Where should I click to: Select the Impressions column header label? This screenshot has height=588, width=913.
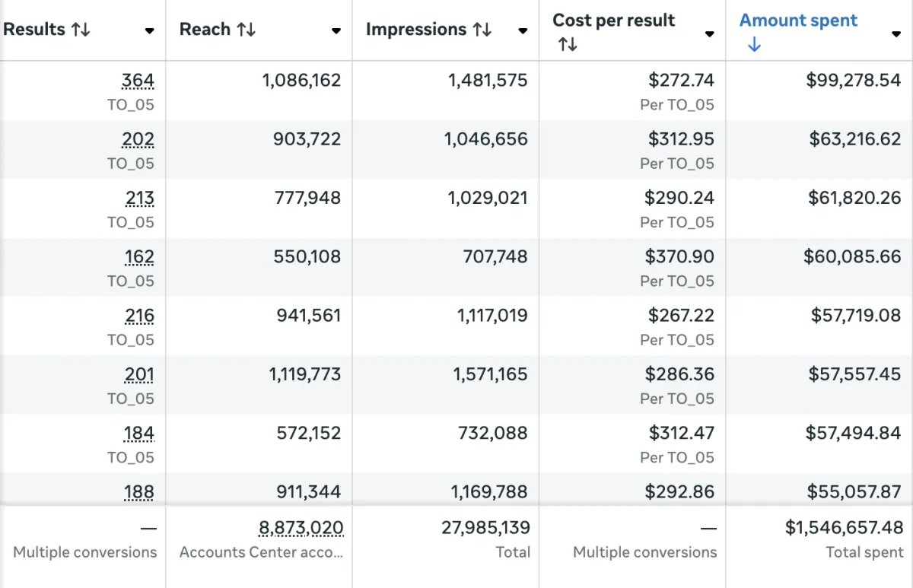click(x=415, y=30)
